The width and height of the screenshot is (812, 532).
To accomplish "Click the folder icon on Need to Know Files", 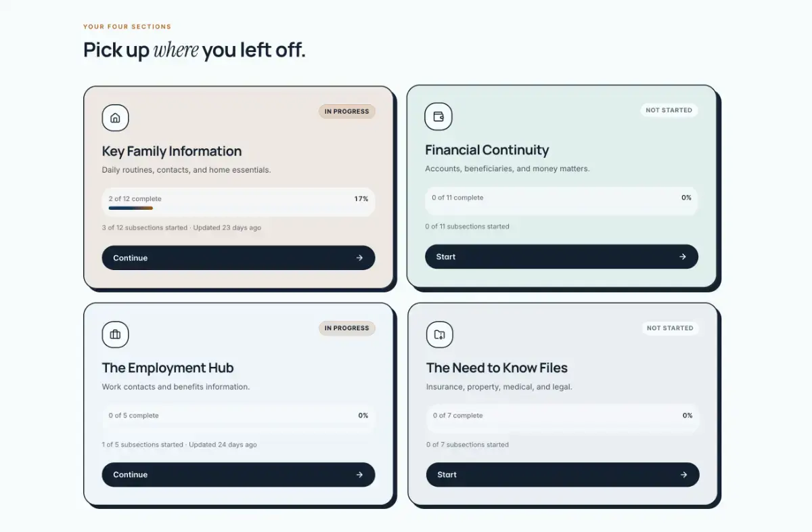I will coord(440,334).
